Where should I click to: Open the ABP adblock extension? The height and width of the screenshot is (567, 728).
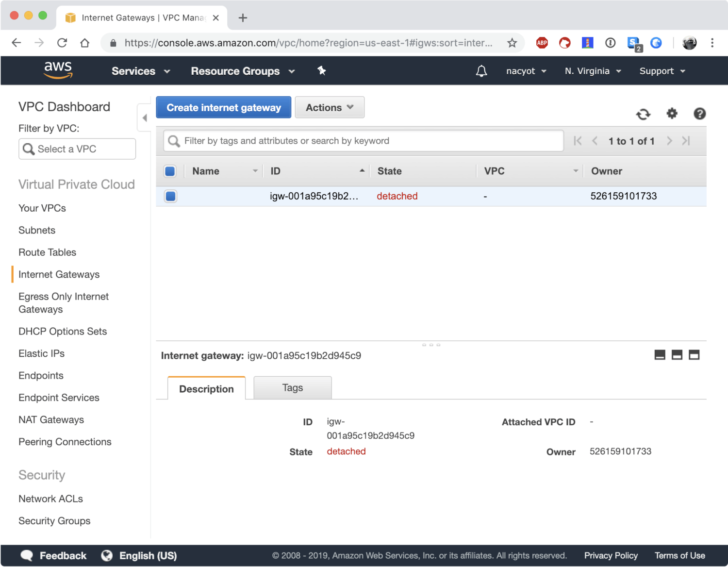coord(542,43)
